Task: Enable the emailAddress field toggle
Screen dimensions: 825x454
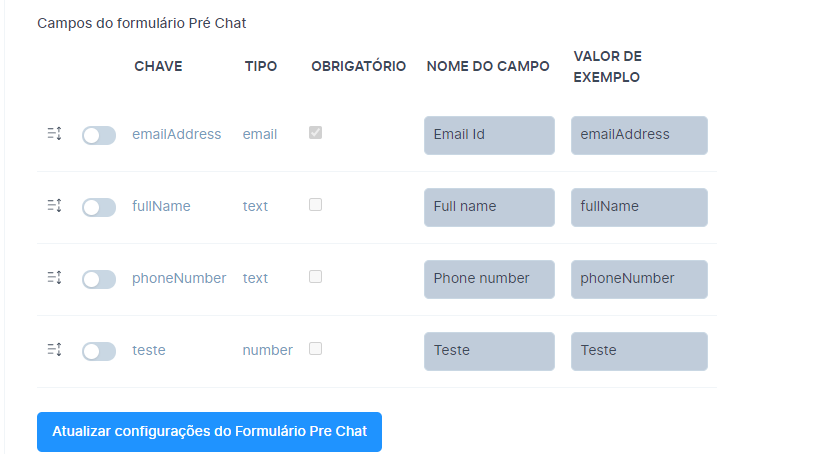Action: (99, 135)
